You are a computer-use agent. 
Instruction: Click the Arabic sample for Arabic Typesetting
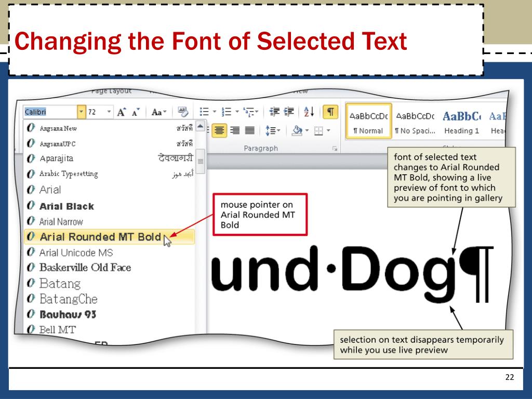click(182, 174)
